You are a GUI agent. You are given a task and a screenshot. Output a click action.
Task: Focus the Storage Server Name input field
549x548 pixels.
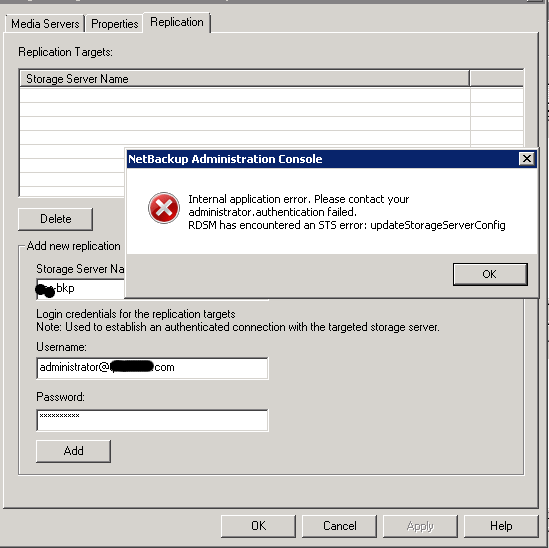[81, 289]
